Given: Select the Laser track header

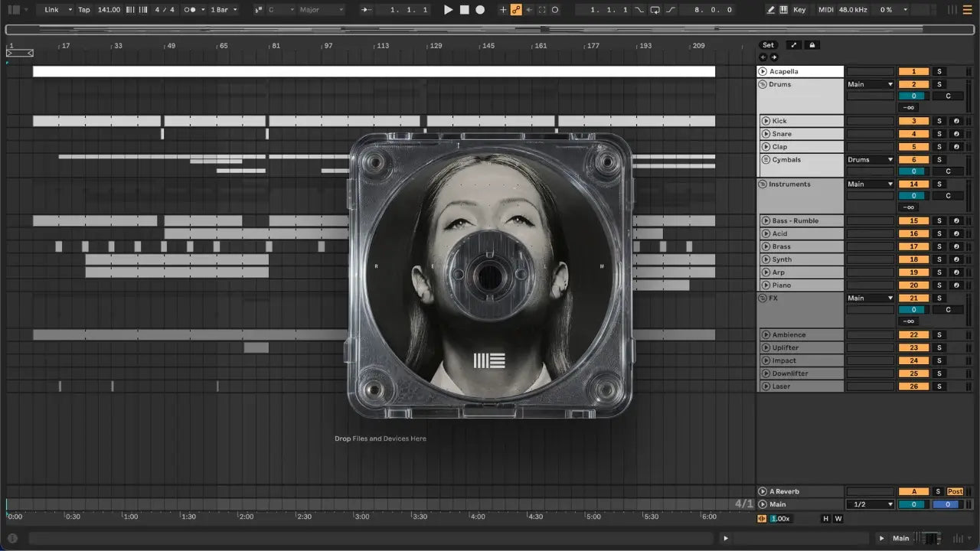Looking at the screenshot, I should click(802, 386).
